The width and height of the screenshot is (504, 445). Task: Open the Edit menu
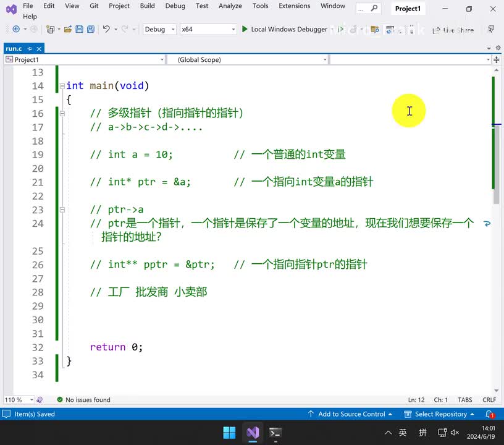(x=49, y=6)
